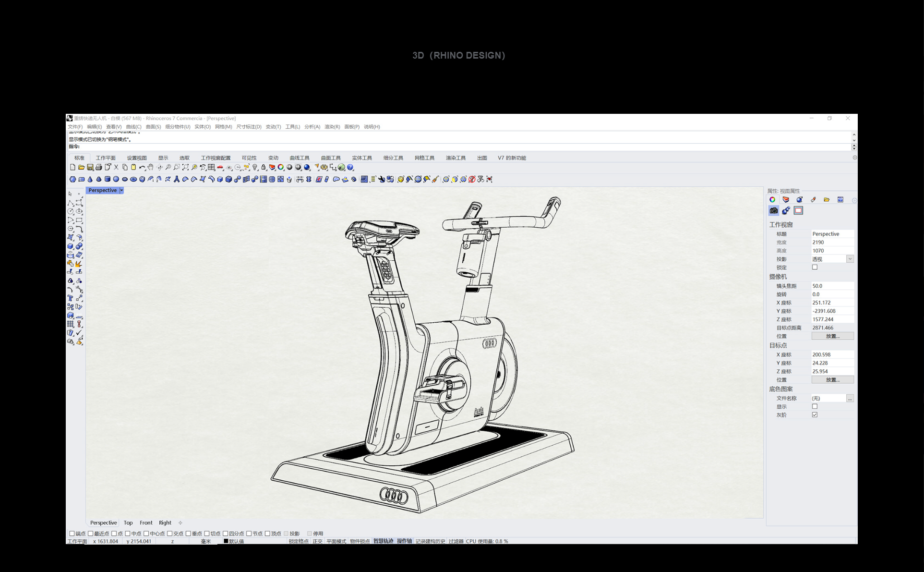Image resolution: width=924 pixels, height=572 pixels.
Task: Select the Box creation tool
Action: [x=220, y=179]
